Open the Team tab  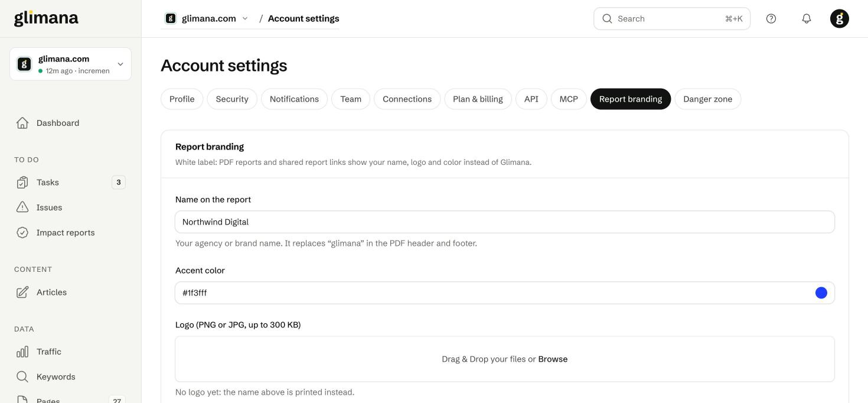click(x=351, y=99)
